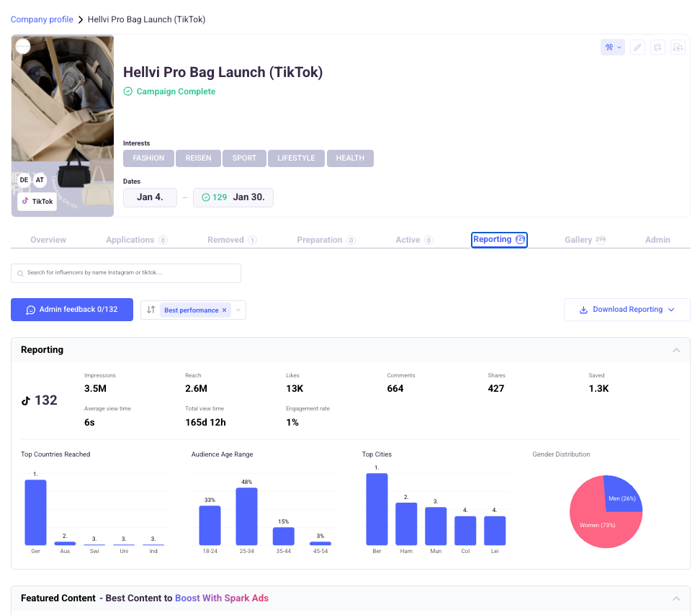Click the 25-34 bar in Audience Age Range
The width and height of the screenshot is (700, 615).
pos(246,516)
